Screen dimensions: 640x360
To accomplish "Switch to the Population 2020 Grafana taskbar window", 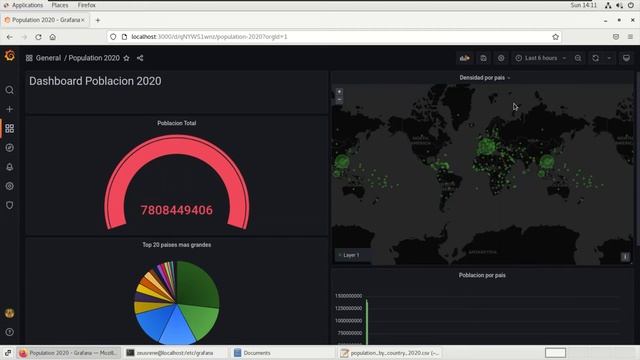I will pyautogui.click(x=69, y=353).
